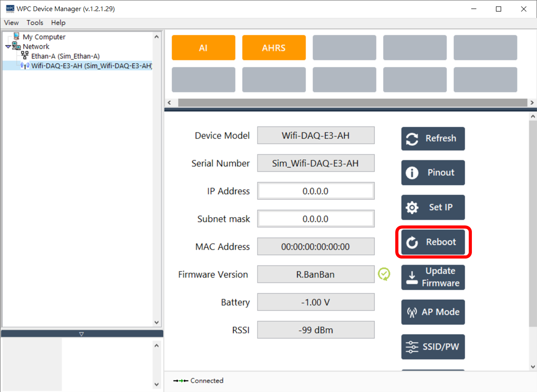Open the Pinout info view
The height and width of the screenshot is (392, 537).
[x=433, y=172]
